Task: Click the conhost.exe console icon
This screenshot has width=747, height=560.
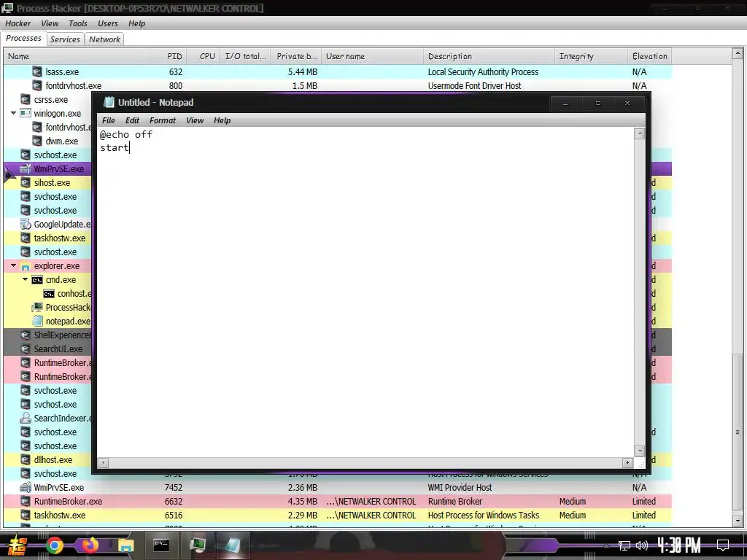Action: pos(49,294)
